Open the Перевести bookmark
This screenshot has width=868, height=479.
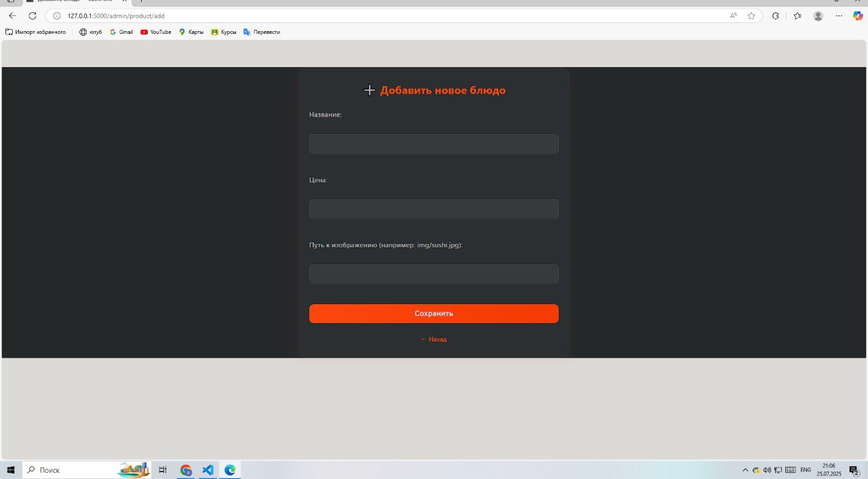(262, 32)
